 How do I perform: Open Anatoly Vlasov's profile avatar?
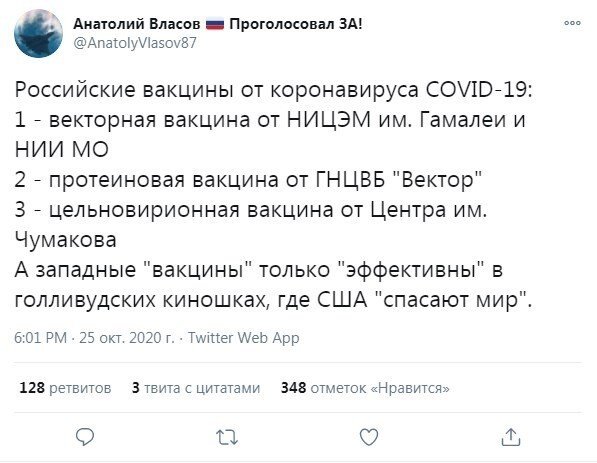tap(38, 34)
